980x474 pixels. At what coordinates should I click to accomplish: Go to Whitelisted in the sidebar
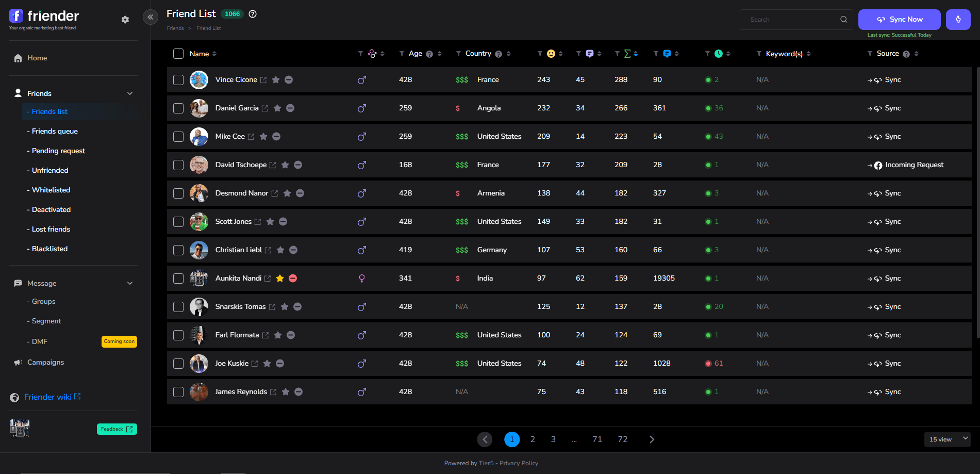(x=51, y=190)
